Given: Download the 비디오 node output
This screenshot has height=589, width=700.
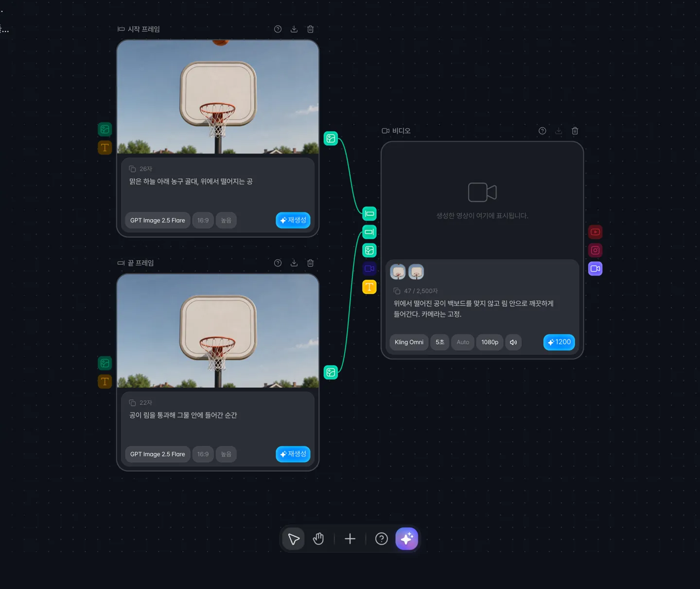Looking at the screenshot, I should (559, 131).
